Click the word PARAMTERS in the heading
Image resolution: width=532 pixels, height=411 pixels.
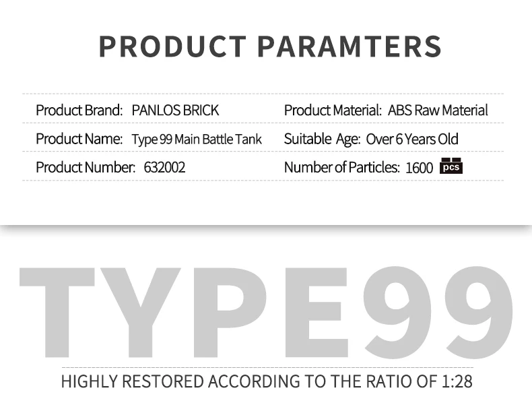[x=350, y=46]
